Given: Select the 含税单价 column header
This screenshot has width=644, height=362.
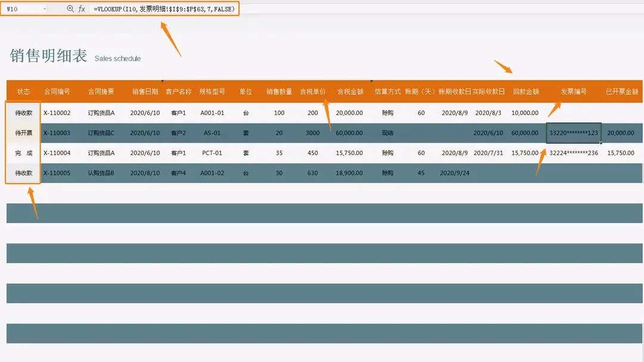Looking at the screenshot, I should click(312, 92).
